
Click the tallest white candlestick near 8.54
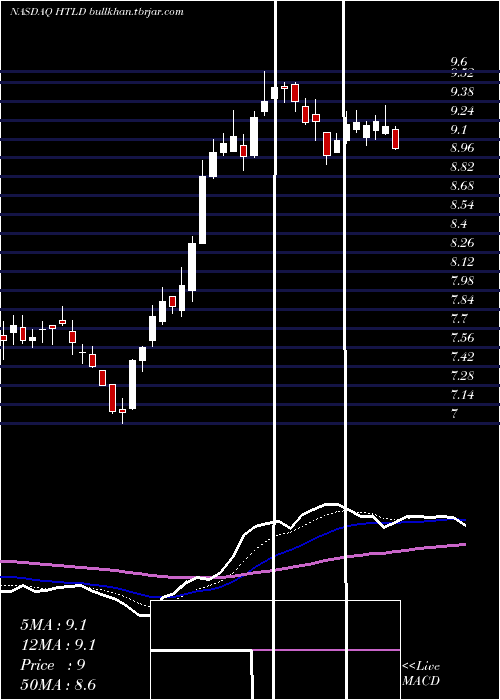coord(202,210)
